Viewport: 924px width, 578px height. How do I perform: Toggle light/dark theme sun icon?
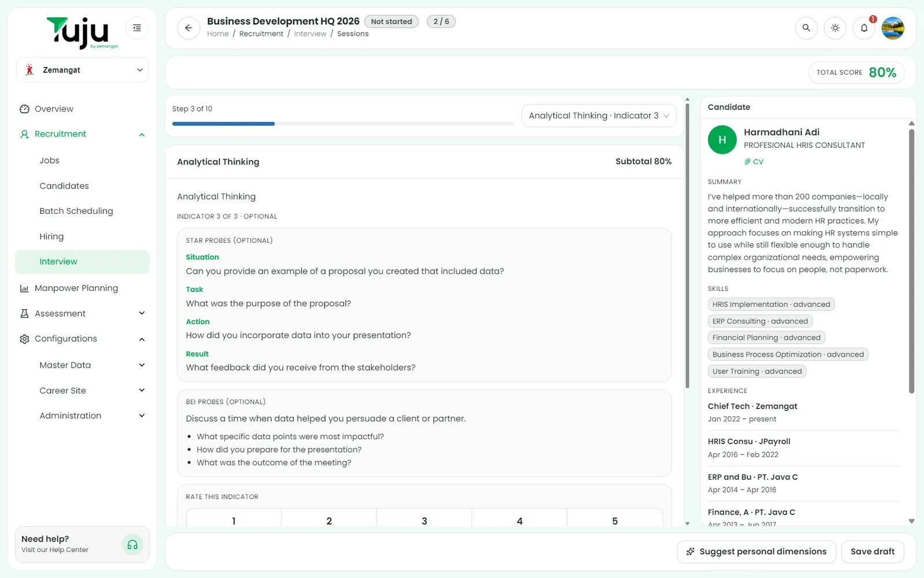point(835,28)
